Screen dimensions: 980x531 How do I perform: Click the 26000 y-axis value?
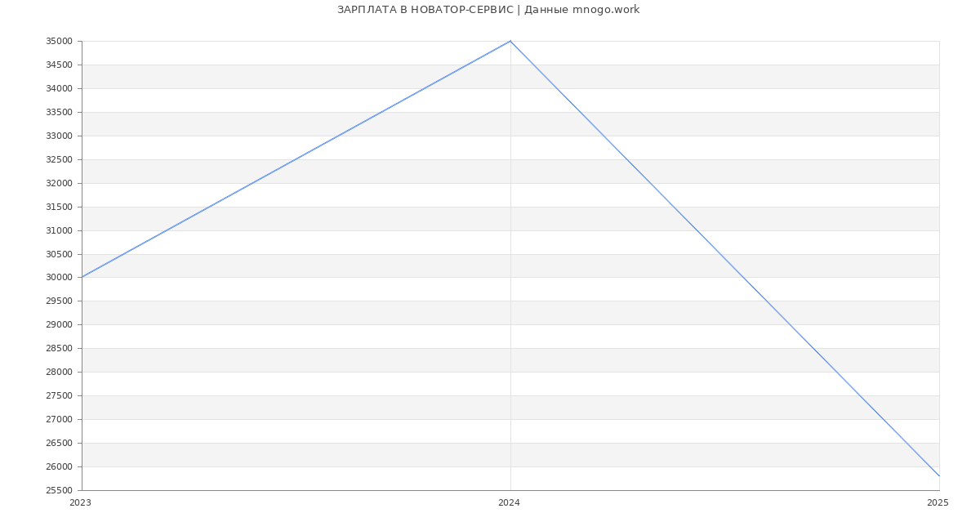coord(59,466)
